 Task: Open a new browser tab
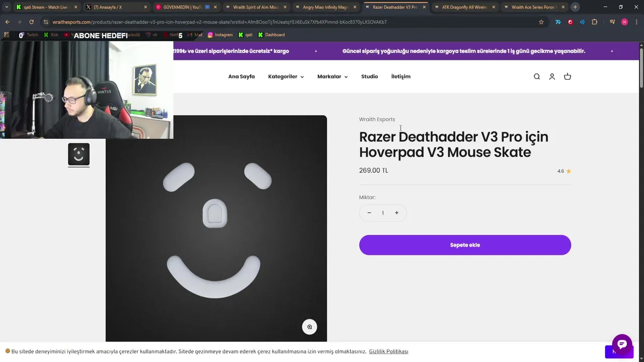coord(575,7)
